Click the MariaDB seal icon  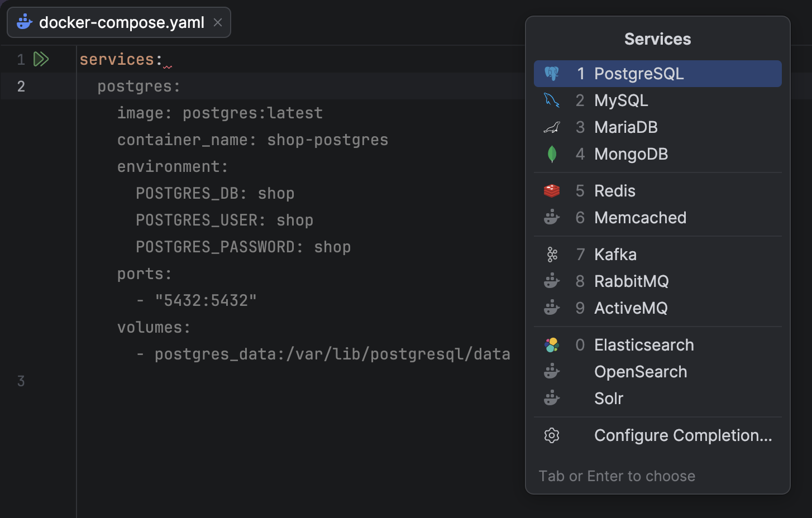[552, 127]
